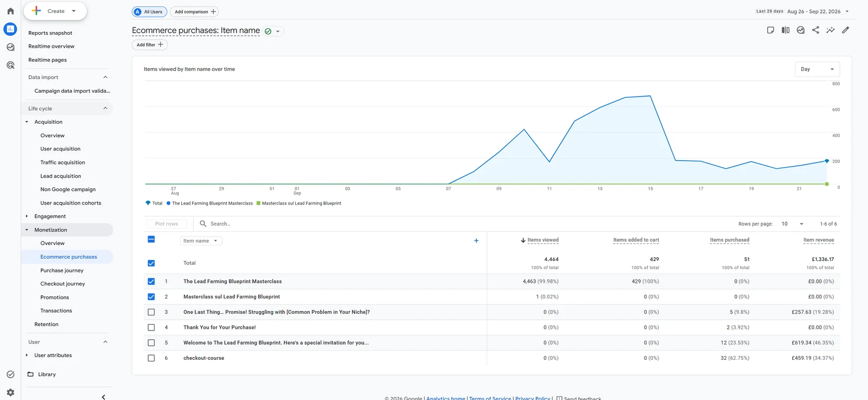Toggle the select-all checkbox in table header
Image resolution: width=868 pixels, height=400 pixels.
click(x=151, y=239)
